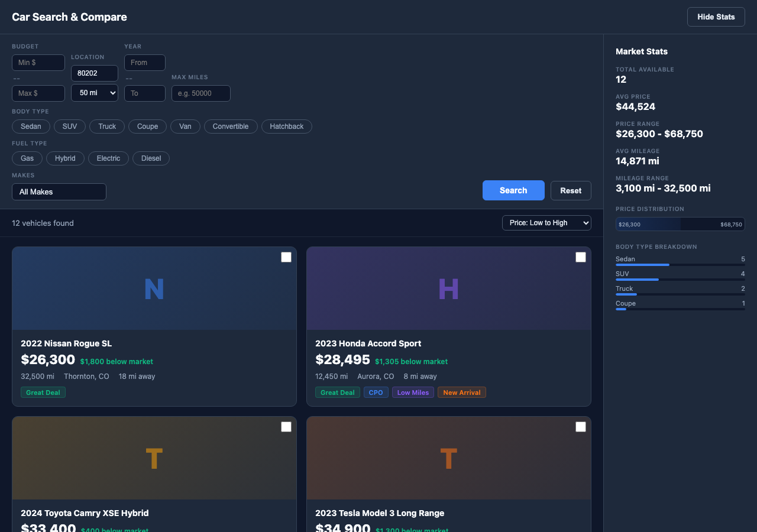Toggle the Hatchback body type chip
This screenshot has height=532, width=757.
[x=287, y=126]
